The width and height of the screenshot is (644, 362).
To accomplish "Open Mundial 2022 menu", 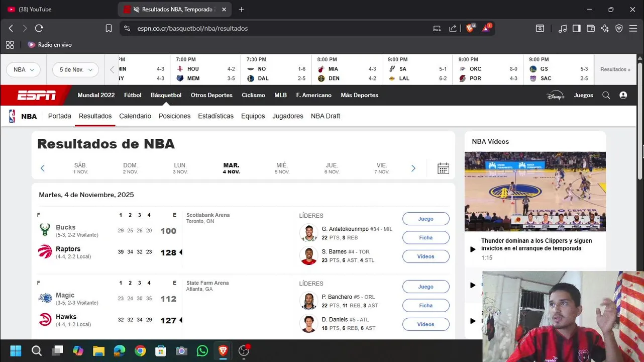I will coord(96,95).
